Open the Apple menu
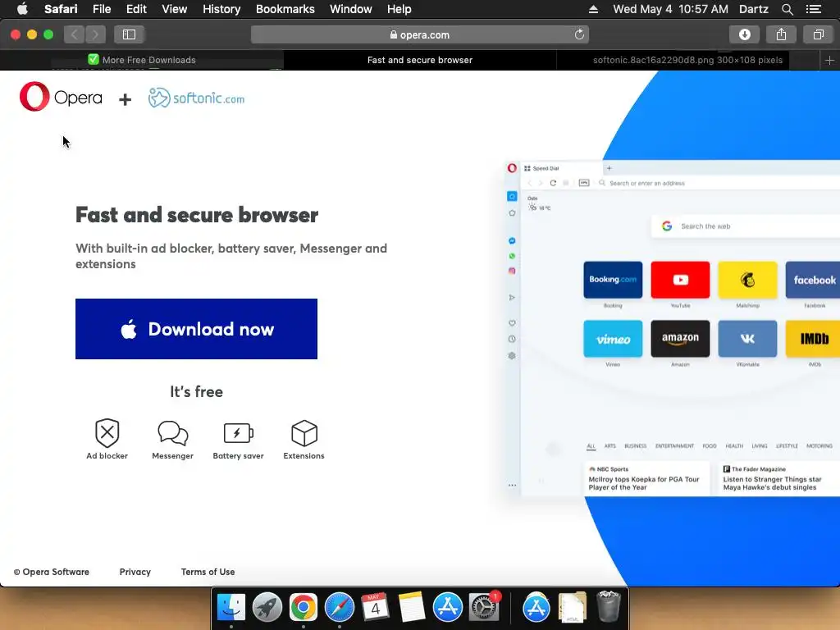Screen dimensions: 840x630 [x=22, y=9]
